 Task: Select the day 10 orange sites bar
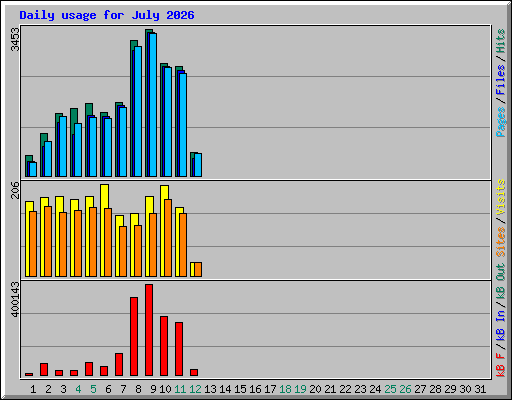[x=168, y=238]
